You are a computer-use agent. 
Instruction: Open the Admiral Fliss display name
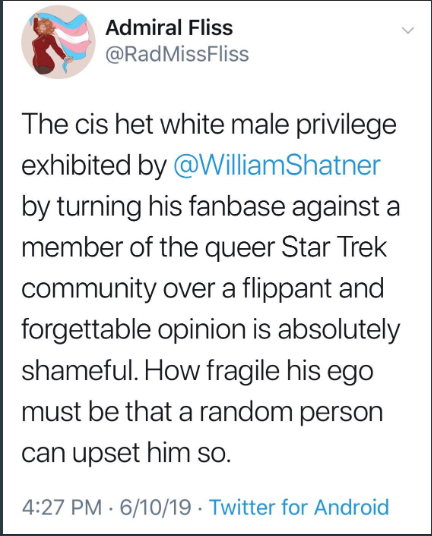169,27
